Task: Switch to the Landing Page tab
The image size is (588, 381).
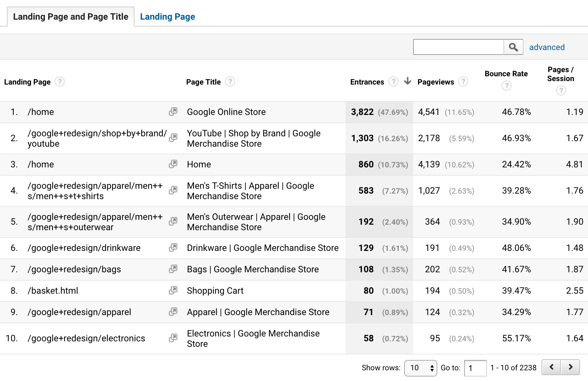Action: (167, 16)
